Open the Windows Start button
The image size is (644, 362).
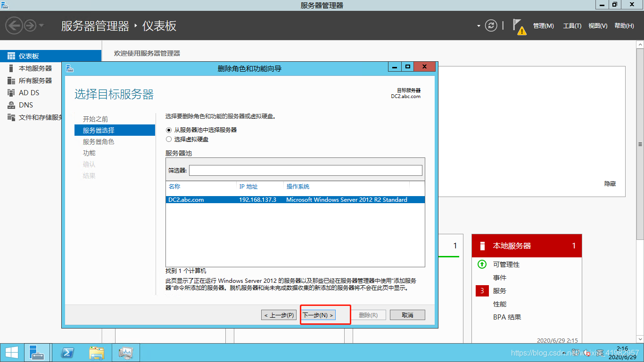click(11, 353)
